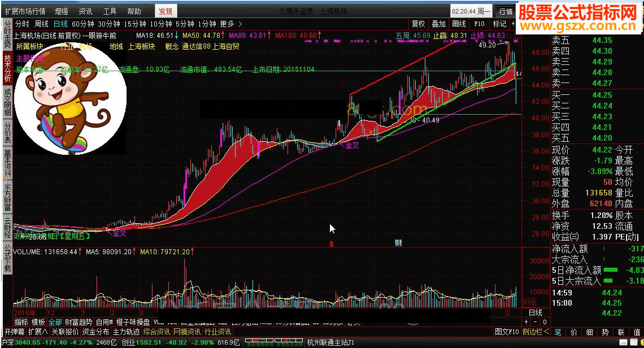The height and width of the screenshot is (348, 644).
Task: Select 周线 weekly period
Action: pyautogui.click(x=41, y=24)
